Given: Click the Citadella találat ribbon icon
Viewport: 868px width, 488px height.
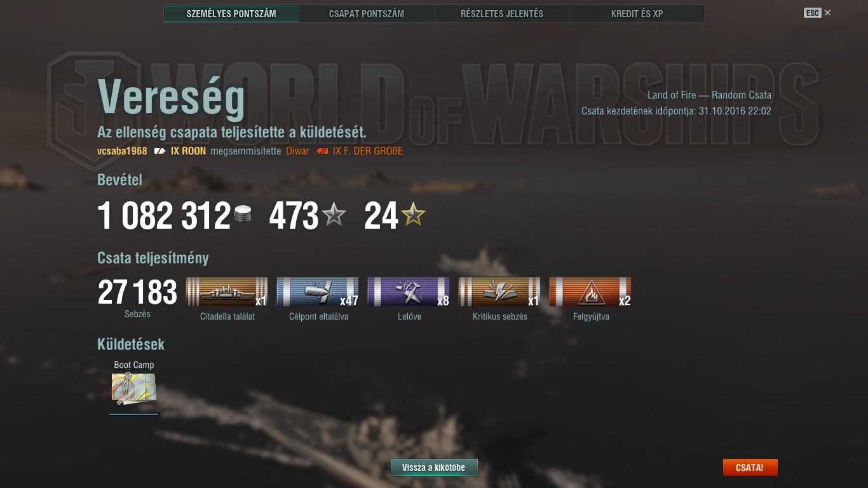Looking at the screenshot, I should pos(227,292).
